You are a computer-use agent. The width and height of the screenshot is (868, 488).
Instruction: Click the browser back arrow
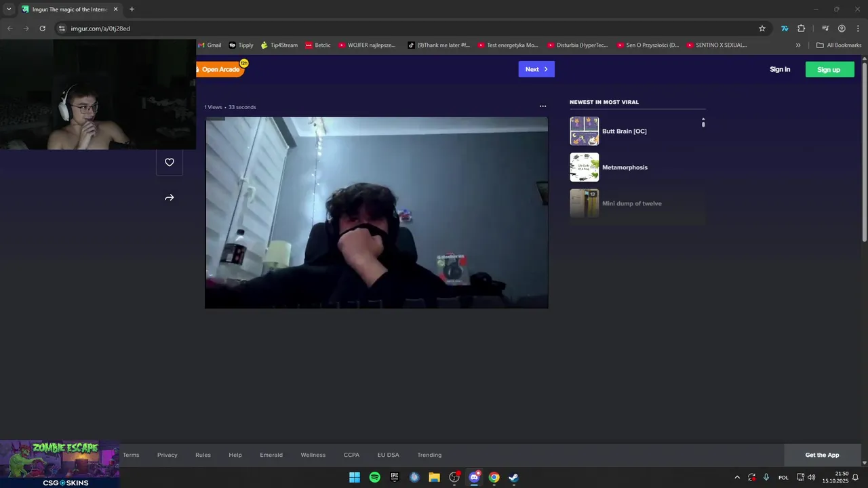click(9, 28)
